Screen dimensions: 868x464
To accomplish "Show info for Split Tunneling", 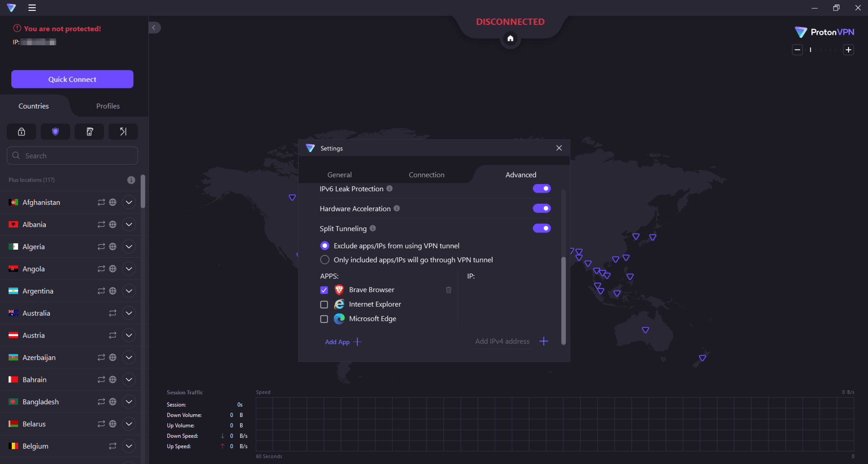I will pyautogui.click(x=373, y=228).
